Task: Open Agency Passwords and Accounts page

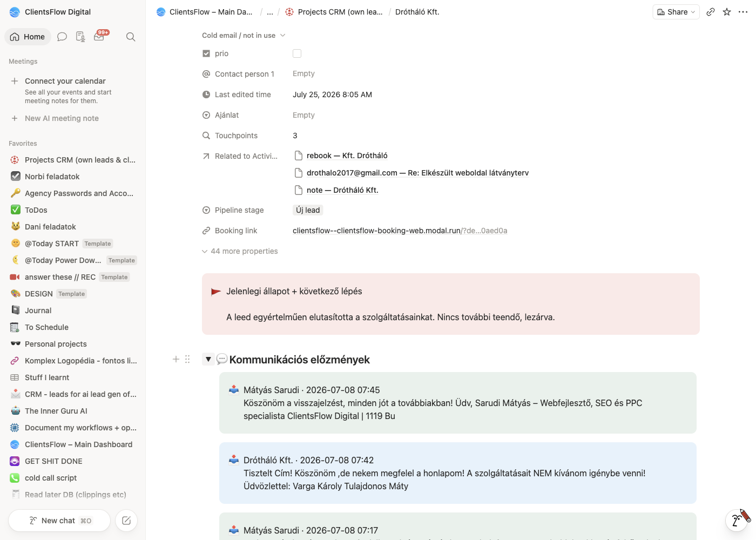Action: click(73, 193)
